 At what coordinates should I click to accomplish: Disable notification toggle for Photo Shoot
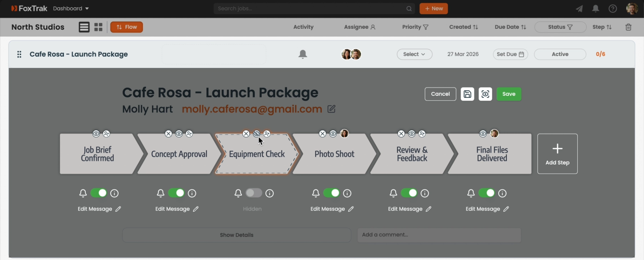[x=331, y=193]
